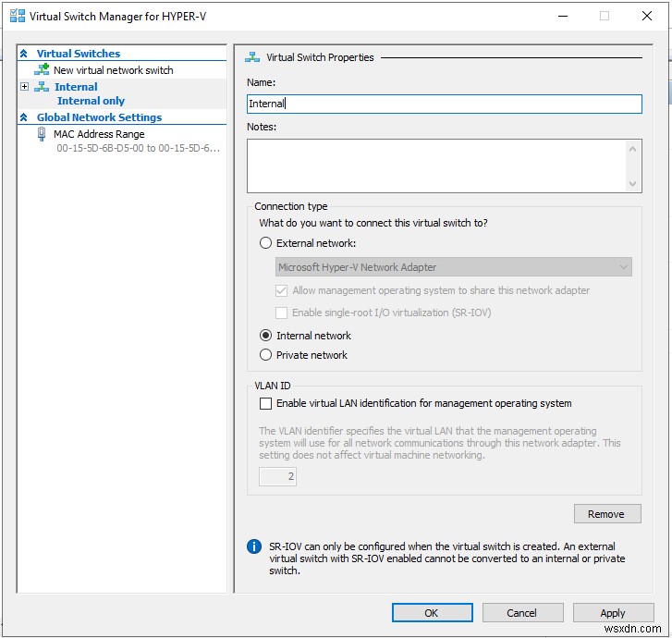Click the switch Name input field

pyautogui.click(x=444, y=104)
